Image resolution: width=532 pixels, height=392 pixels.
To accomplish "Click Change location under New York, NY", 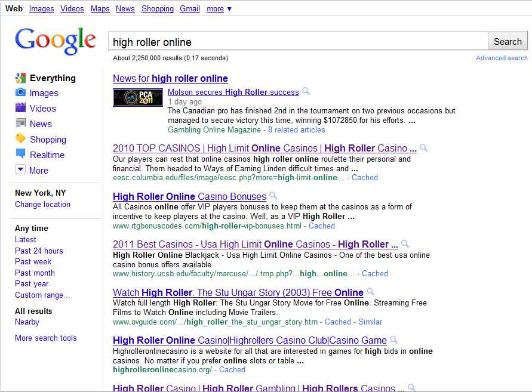I will click(x=42, y=205).
